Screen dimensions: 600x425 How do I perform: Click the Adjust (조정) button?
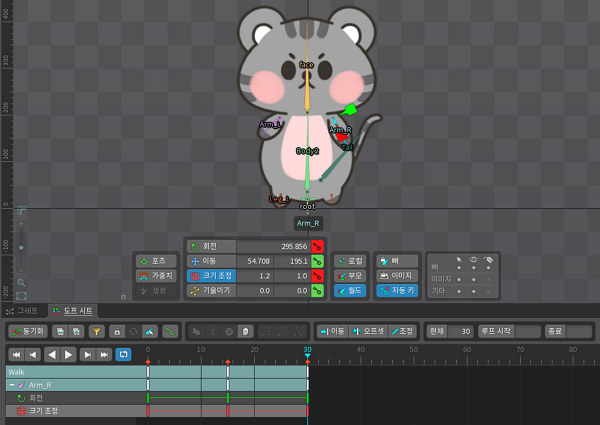click(x=402, y=331)
